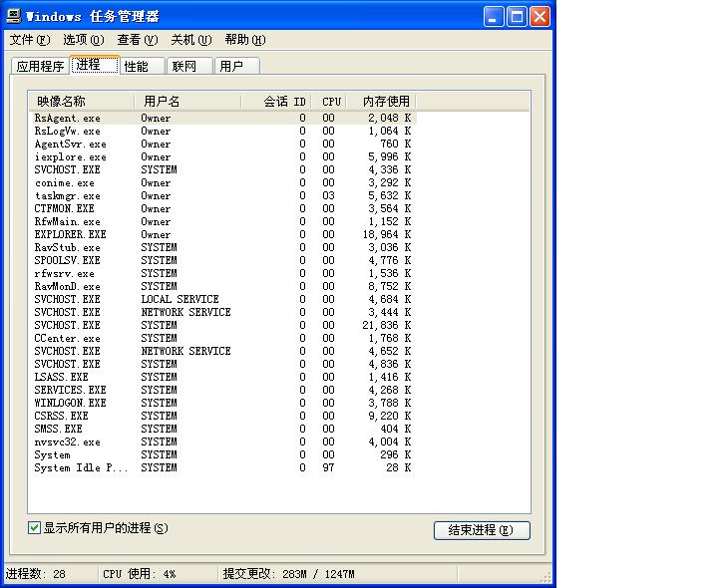Select the LSASS.EXE process
Viewport: 718px width, 588px height.
222,377
